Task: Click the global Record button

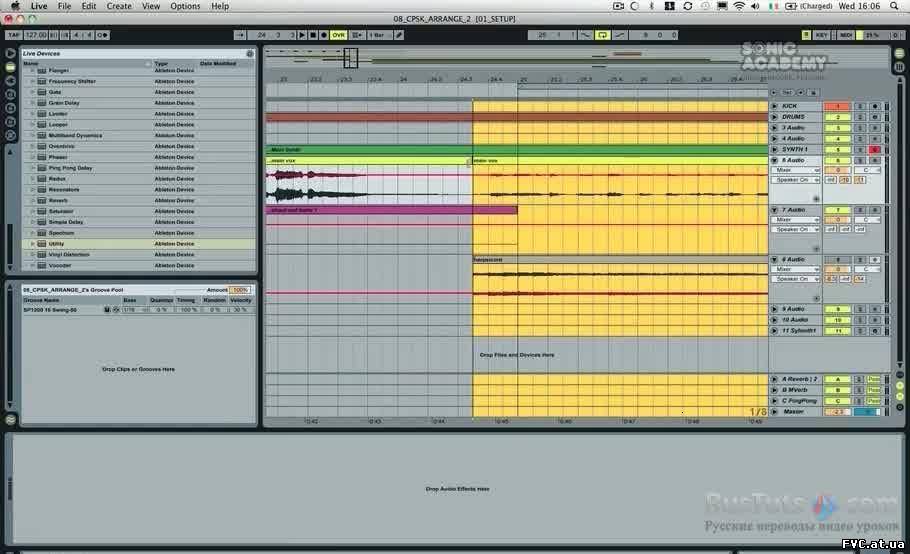Action: [x=324, y=35]
